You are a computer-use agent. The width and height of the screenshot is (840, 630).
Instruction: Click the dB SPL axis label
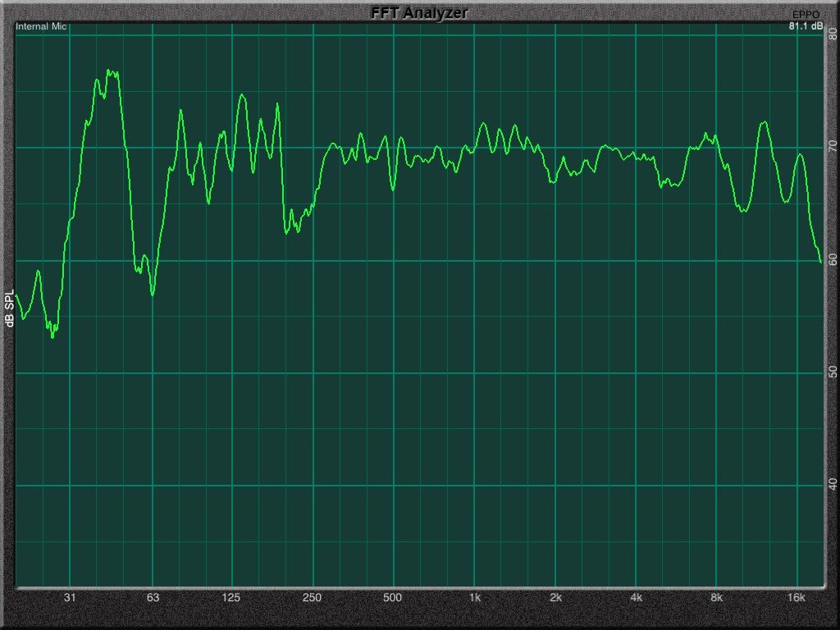tap(9, 308)
